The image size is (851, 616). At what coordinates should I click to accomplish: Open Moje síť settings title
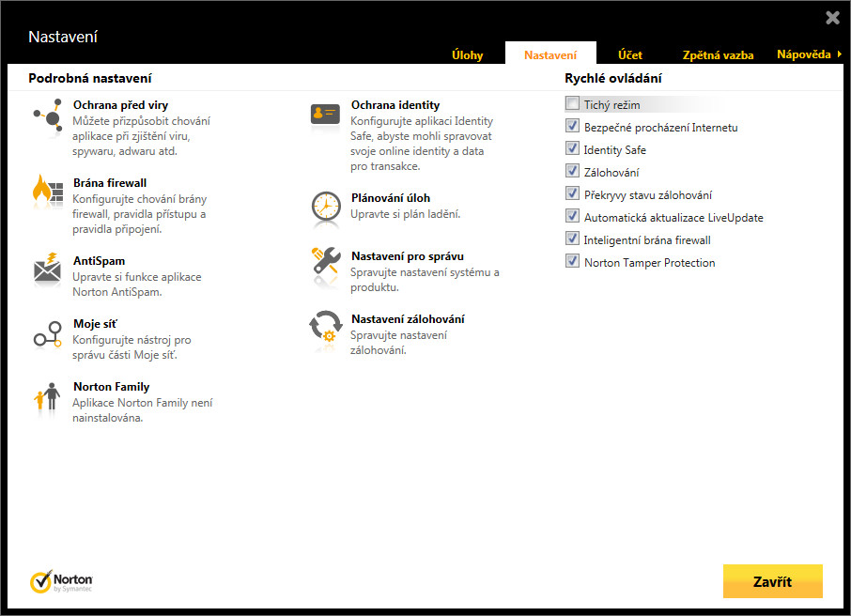click(95, 324)
